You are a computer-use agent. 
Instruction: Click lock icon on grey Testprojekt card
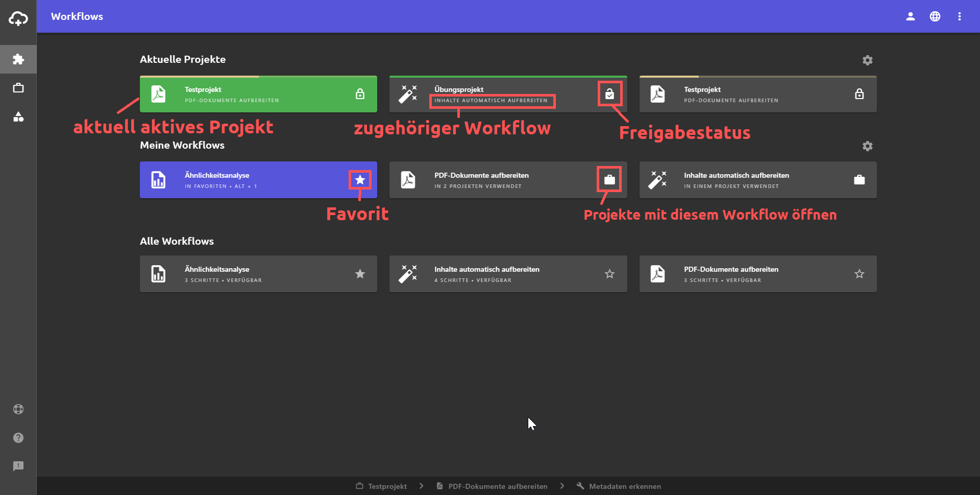(x=860, y=94)
